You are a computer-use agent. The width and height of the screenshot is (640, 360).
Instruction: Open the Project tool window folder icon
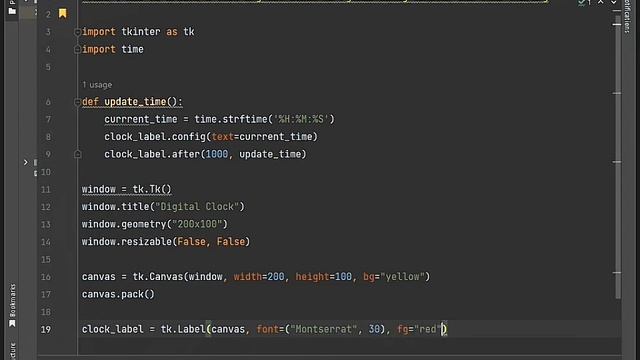pyautogui.click(x=12, y=11)
